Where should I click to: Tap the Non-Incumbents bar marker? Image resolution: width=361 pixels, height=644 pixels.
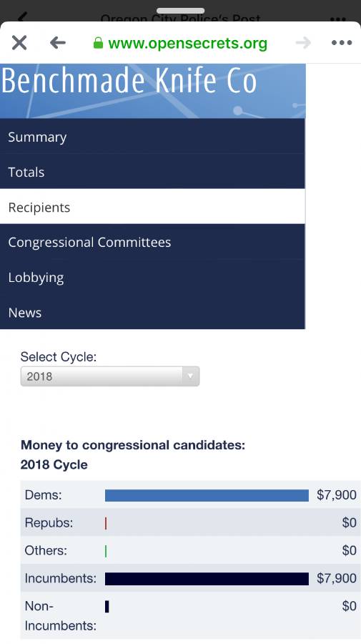107,607
